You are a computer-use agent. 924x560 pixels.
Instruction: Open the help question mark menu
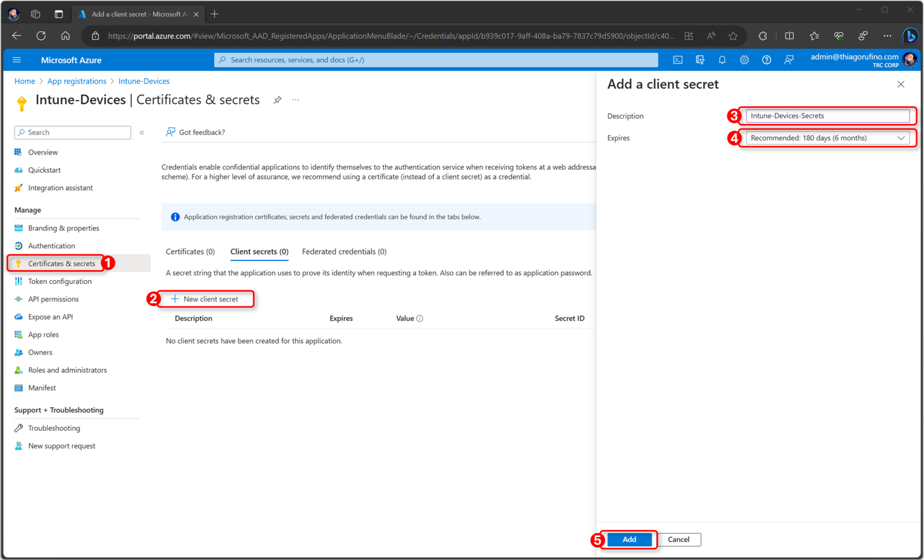(x=766, y=60)
